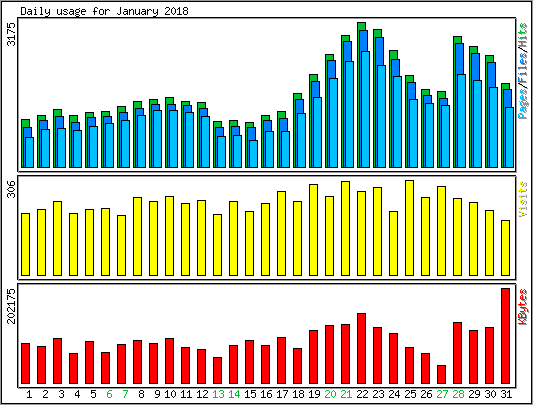Select day 1 label on the axis
Viewport: 533px width, 405px height.
click(x=29, y=394)
